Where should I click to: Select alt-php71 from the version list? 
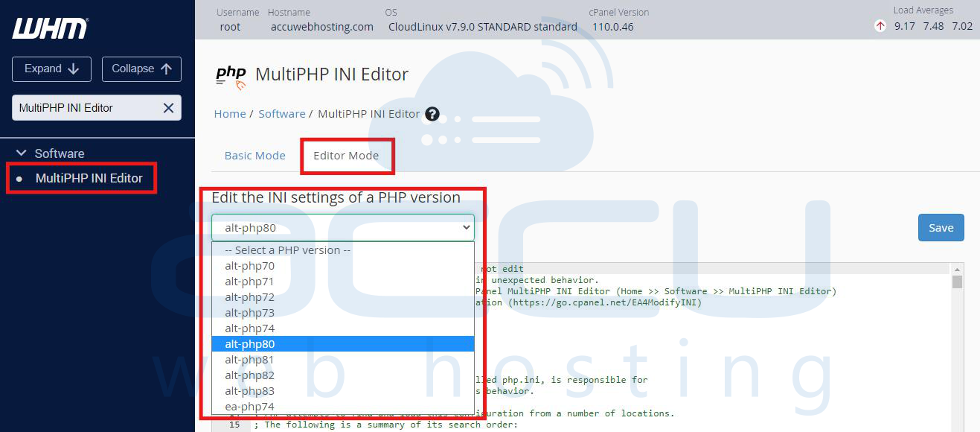(x=343, y=282)
